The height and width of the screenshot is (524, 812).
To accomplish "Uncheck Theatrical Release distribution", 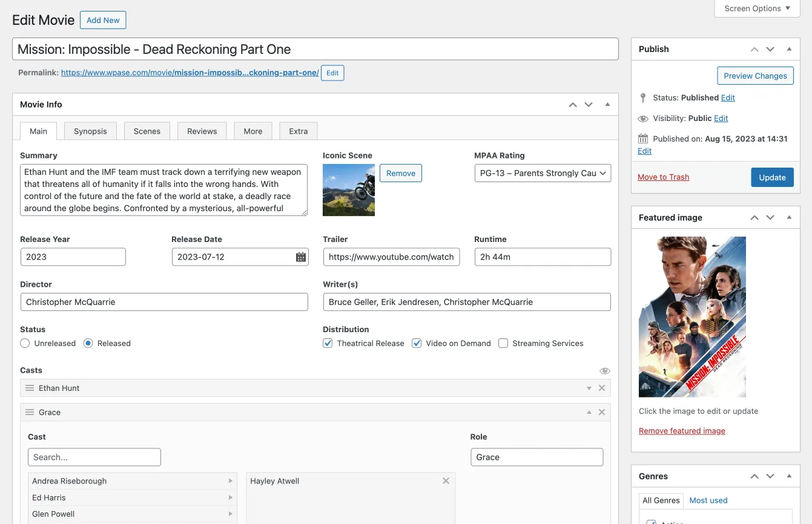I will tap(328, 343).
